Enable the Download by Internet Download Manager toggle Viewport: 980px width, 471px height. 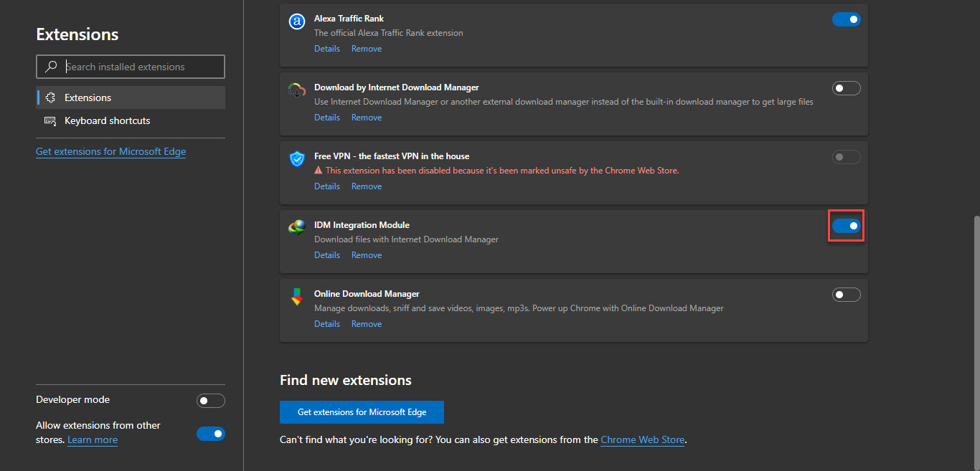click(846, 88)
